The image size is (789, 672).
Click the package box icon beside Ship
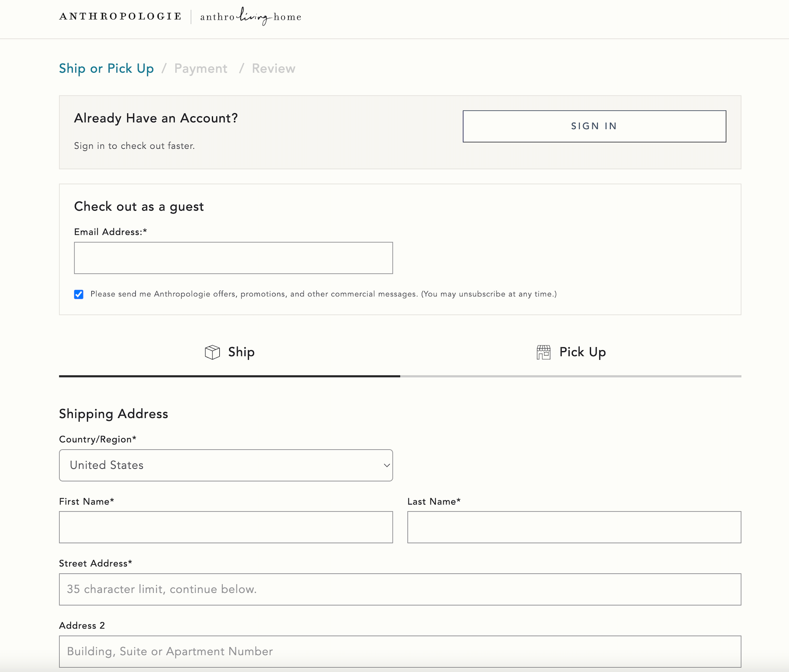pyautogui.click(x=212, y=352)
